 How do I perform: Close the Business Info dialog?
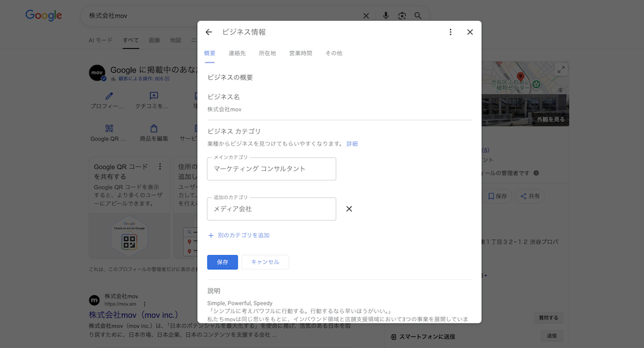coord(469,32)
